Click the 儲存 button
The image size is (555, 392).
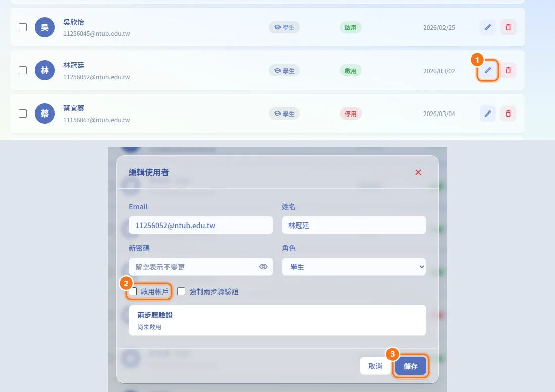click(411, 366)
